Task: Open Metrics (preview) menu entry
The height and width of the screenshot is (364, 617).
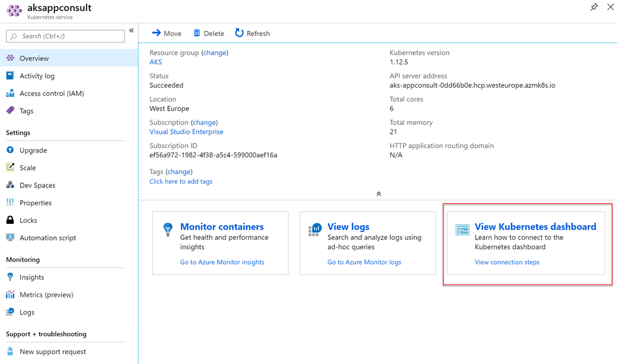Action: click(x=69, y=294)
